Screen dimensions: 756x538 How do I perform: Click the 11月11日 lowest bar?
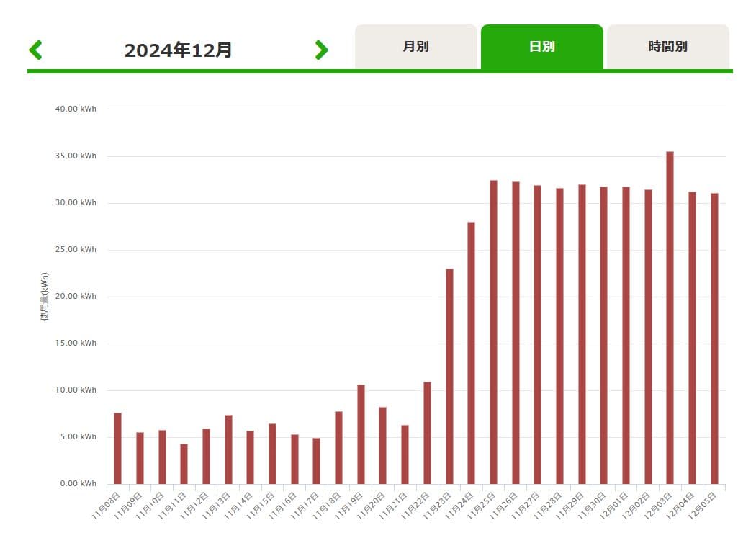184,464
